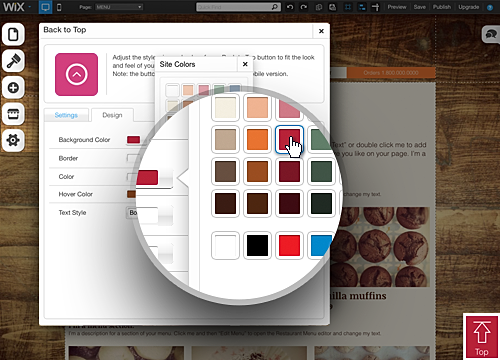Pick the bright orange site color

[x=257, y=139]
